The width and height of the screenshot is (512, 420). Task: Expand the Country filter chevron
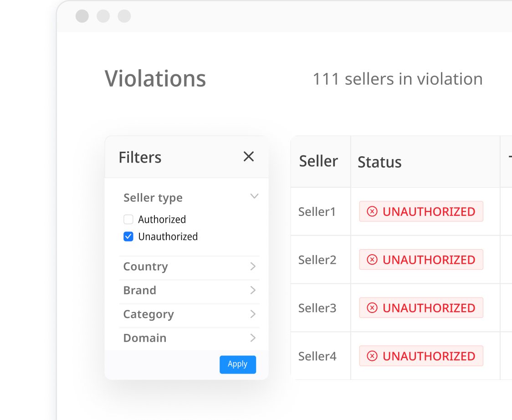tap(253, 266)
